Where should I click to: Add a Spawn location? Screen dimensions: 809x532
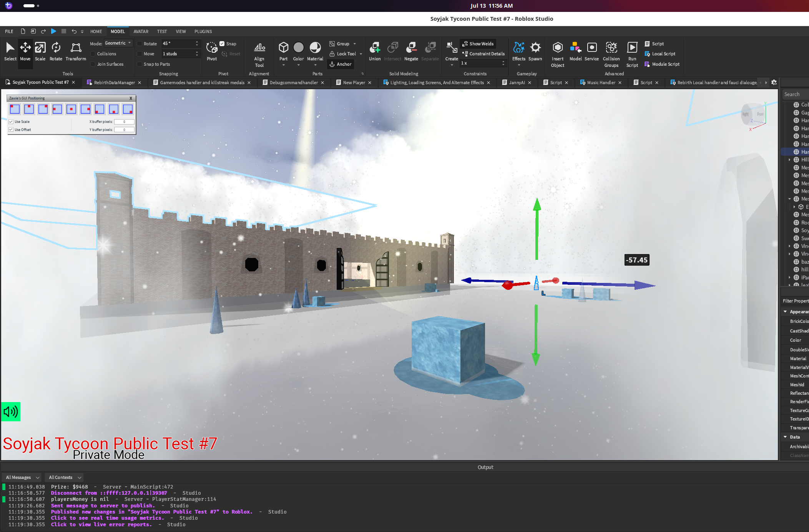click(x=535, y=52)
